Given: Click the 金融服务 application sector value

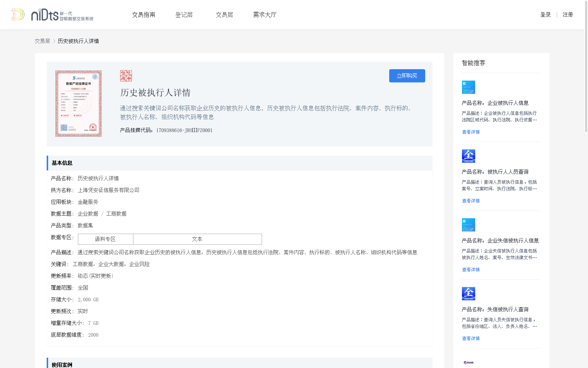Looking at the screenshot, I should (88, 202).
